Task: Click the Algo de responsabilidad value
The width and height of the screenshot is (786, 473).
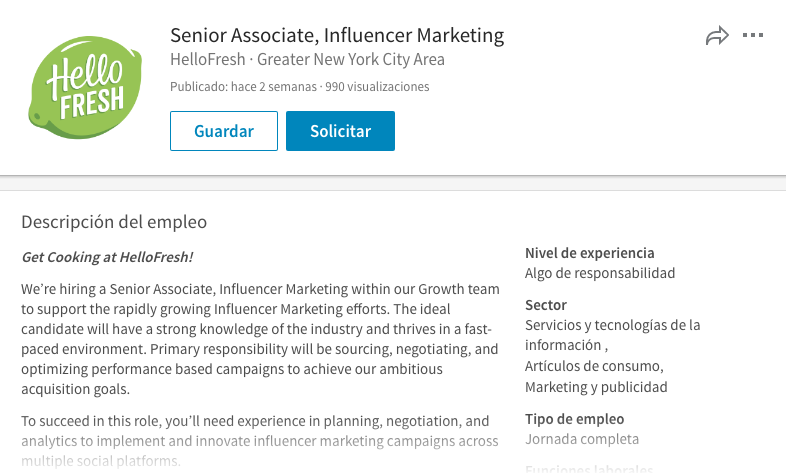Action: coord(600,273)
